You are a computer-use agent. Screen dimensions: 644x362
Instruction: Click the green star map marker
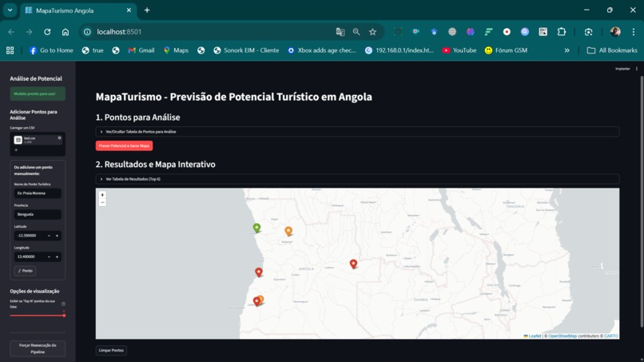[x=256, y=228]
